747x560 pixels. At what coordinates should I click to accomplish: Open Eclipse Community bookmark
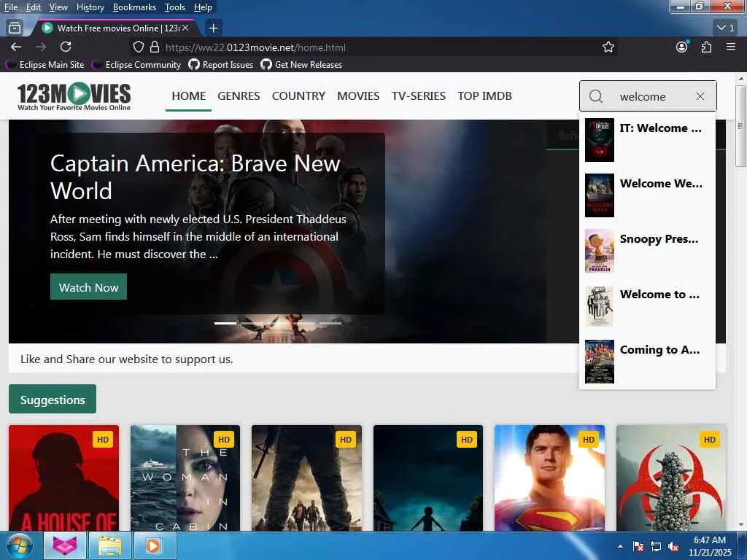pos(137,65)
